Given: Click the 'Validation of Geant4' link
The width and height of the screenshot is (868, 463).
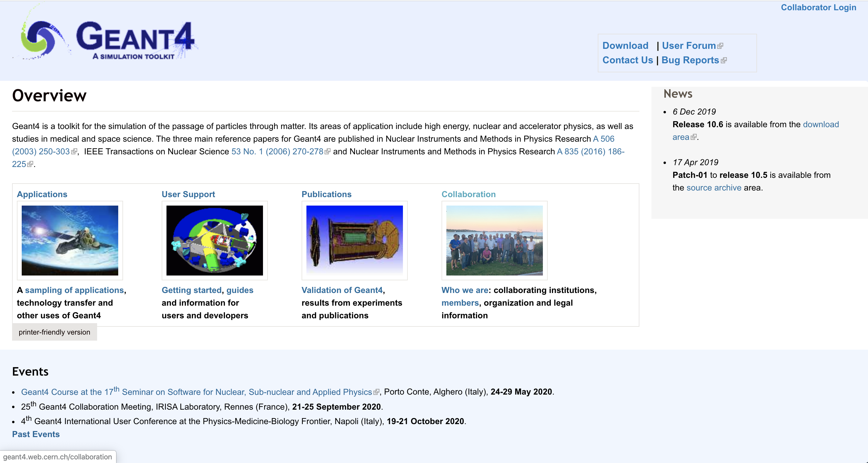Looking at the screenshot, I should click(x=342, y=290).
